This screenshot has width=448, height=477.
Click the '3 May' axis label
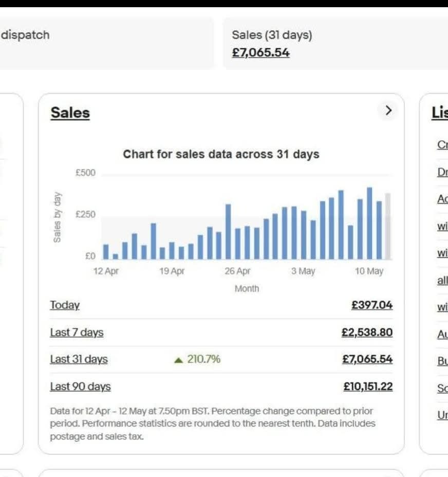(x=303, y=271)
